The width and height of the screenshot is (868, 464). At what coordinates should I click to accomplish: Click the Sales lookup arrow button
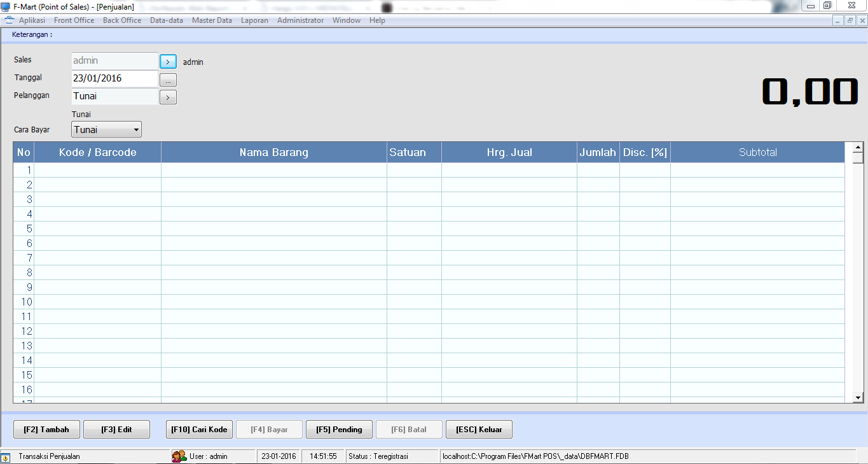pos(168,62)
